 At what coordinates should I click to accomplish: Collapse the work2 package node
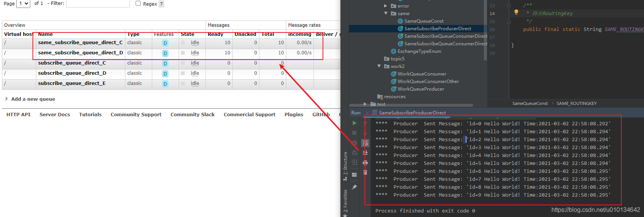(379, 66)
